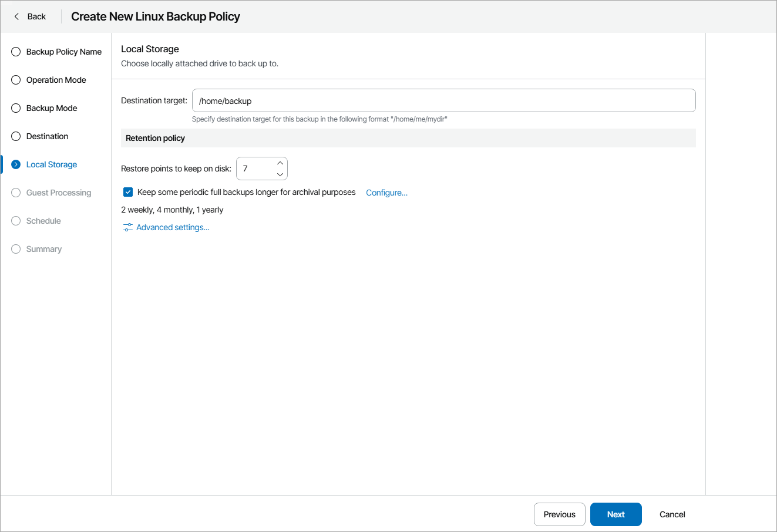Decrease restore points with the down arrow

tap(280, 174)
